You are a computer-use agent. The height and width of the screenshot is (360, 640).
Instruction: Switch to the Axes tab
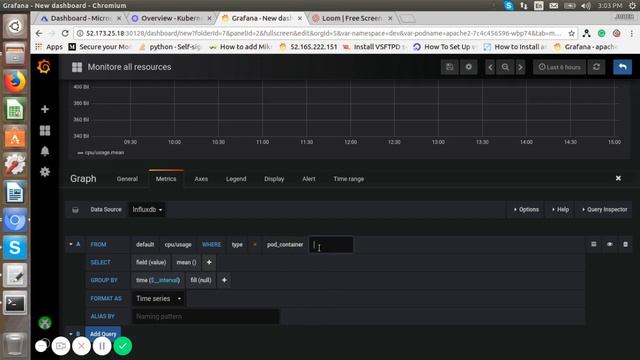(201, 179)
